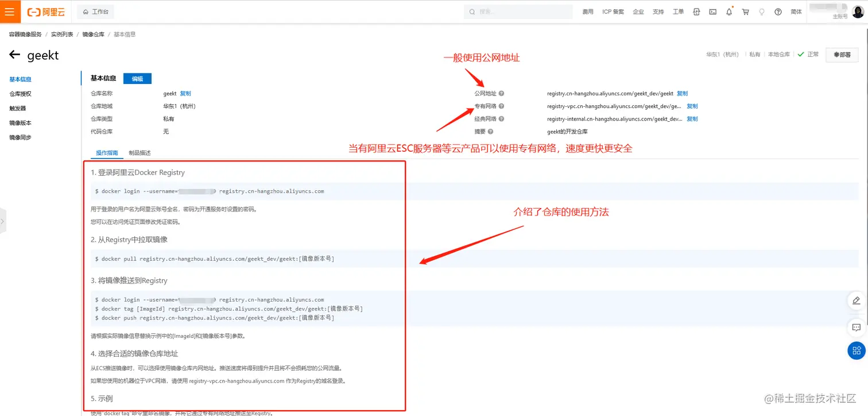
Task: Select 基本信息 in sidebar
Action: [x=21, y=79]
